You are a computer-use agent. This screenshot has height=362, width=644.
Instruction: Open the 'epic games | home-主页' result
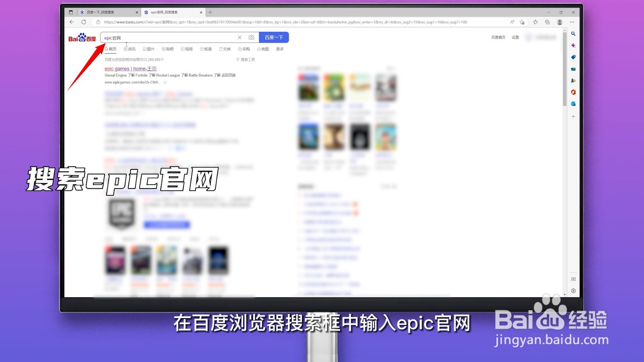point(130,69)
